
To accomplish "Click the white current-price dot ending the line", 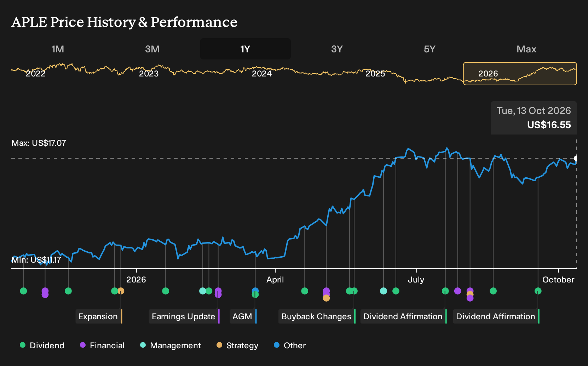I will pyautogui.click(x=576, y=158).
